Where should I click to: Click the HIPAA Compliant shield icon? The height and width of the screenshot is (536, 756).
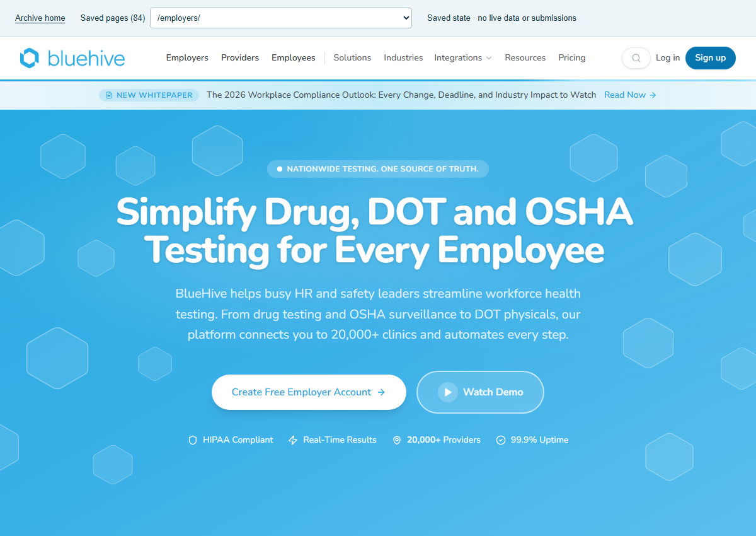[193, 440]
